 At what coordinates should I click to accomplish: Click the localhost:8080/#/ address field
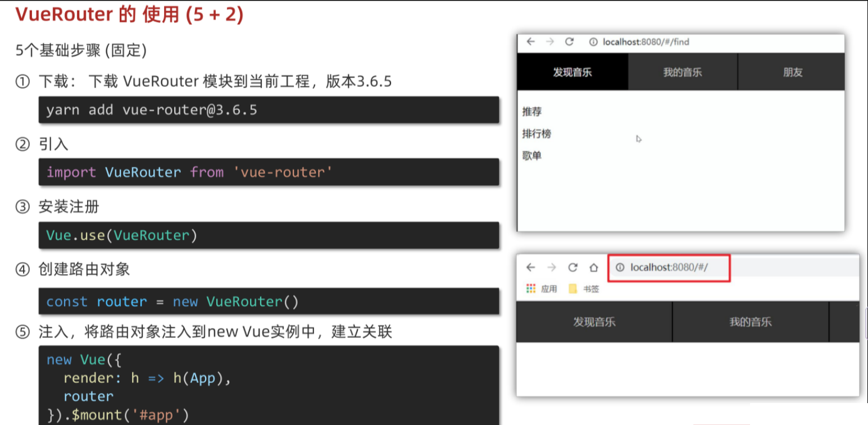669,268
